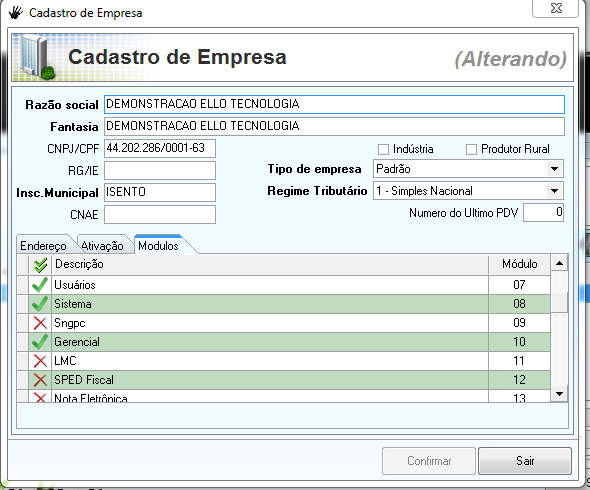Enable the Indústria checkbox
The image size is (590, 490).
click(383, 149)
